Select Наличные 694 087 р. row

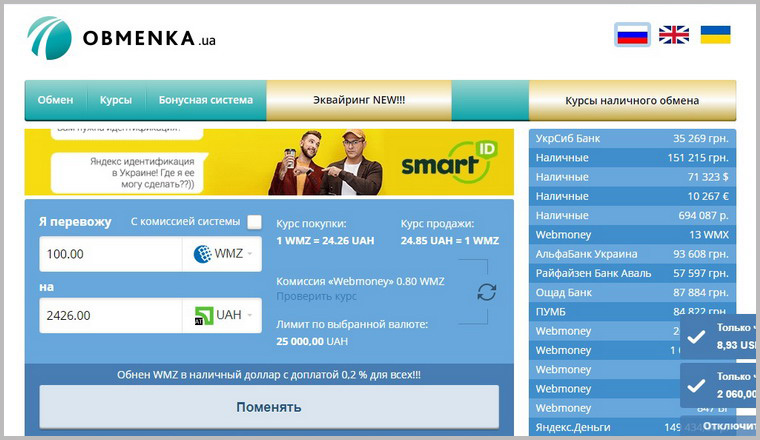tap(632, 216)
